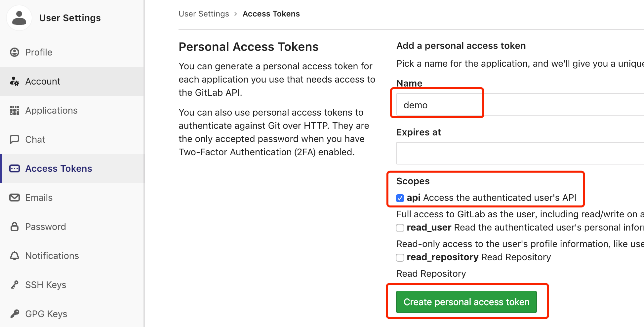
Task: Click the Applications grid icon
Action: [15, 110]
